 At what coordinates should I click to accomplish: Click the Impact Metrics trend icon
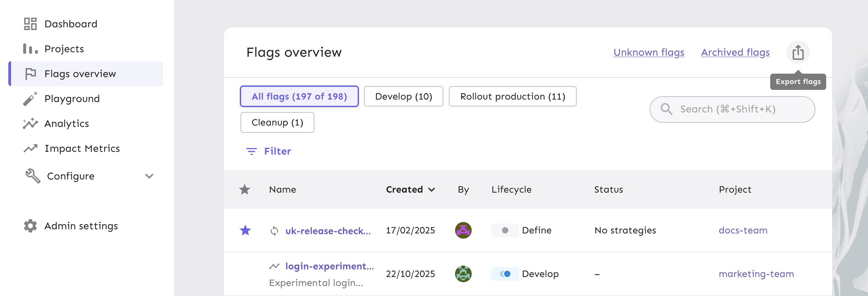(30, 148)
